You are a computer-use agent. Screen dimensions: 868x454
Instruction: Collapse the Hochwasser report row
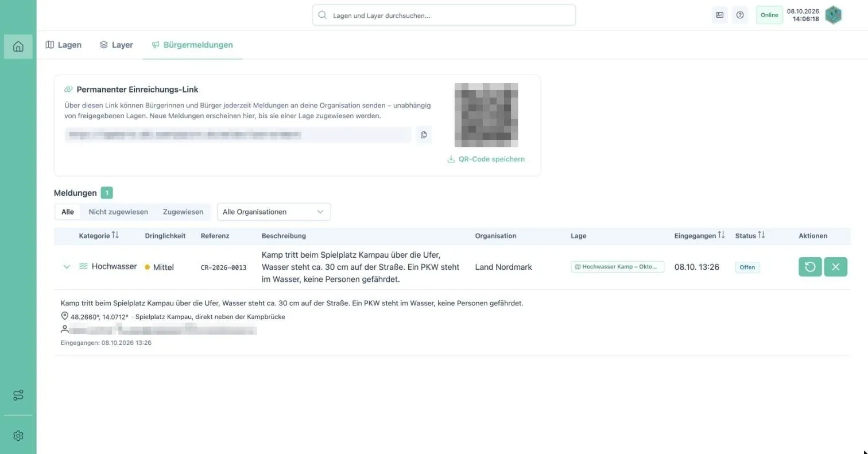pyautogui.click(x=67, y=267)
